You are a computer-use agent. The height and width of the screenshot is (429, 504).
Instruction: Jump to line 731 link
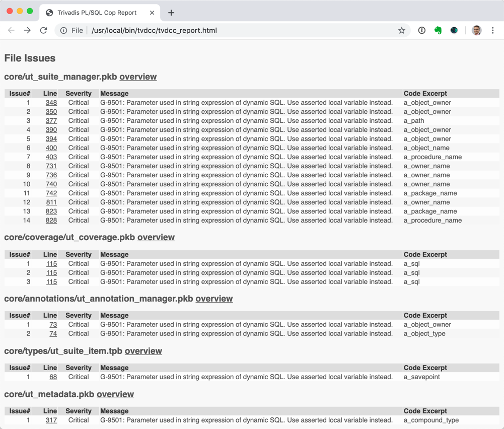tap(51, 166)
